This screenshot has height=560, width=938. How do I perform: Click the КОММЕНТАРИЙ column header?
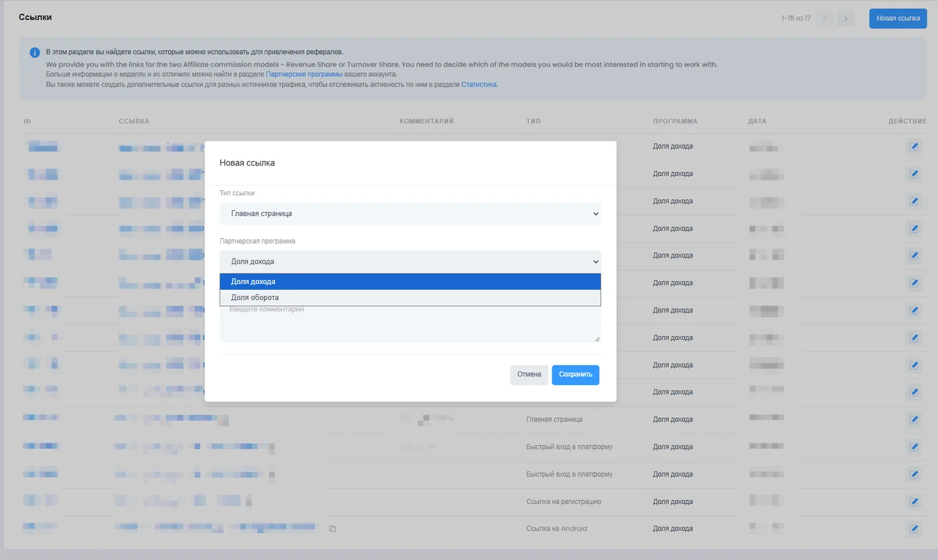tap(426, 121)
